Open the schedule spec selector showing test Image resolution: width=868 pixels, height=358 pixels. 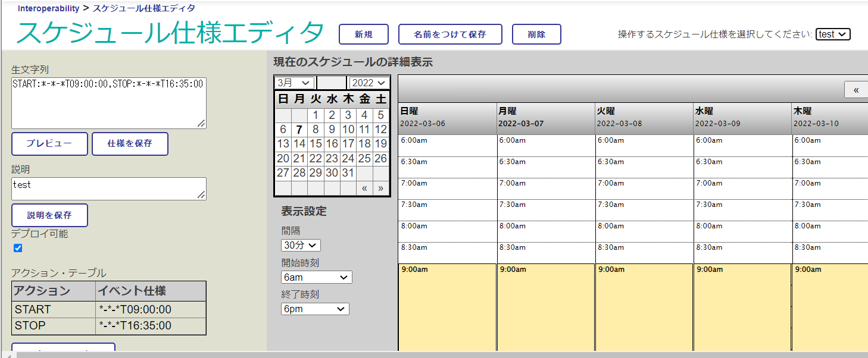832,34
